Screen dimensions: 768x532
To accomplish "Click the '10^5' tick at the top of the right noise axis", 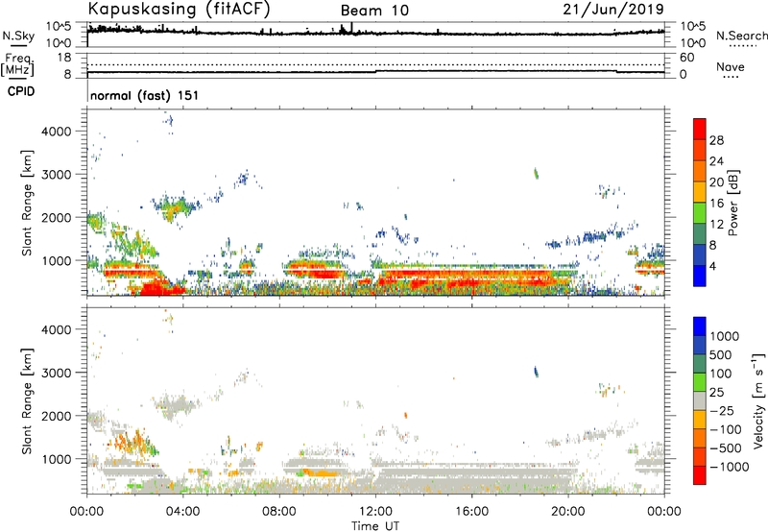I will click(692, 26).
